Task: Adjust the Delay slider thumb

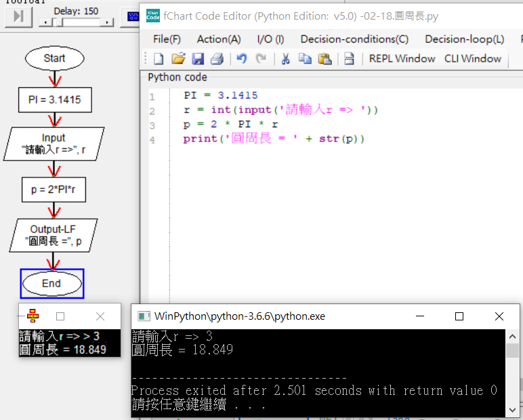Action: tap(59, 22)
